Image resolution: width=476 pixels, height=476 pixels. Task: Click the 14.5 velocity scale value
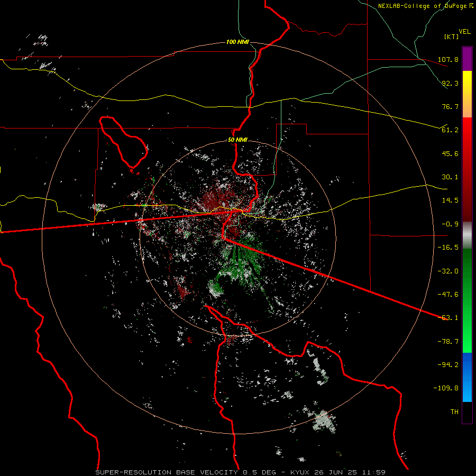[450, 200]
